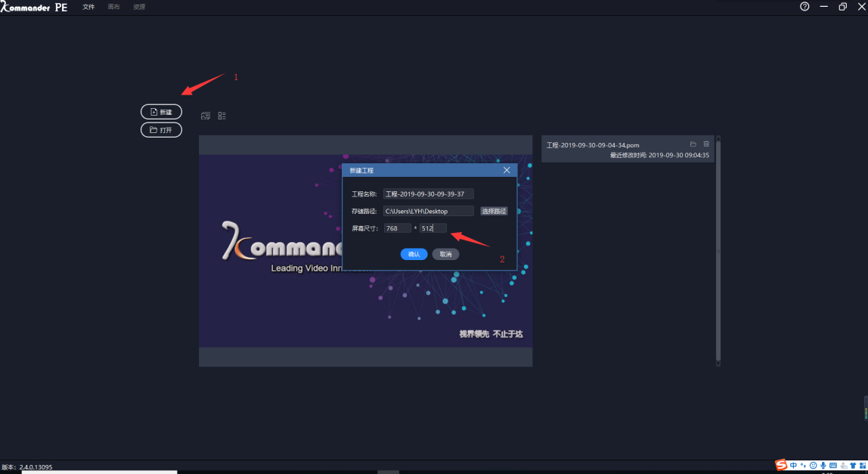The height and width of the screenshot is (474, 868).
Task: Delete recent project with trash icon
Action: (706, 144)
